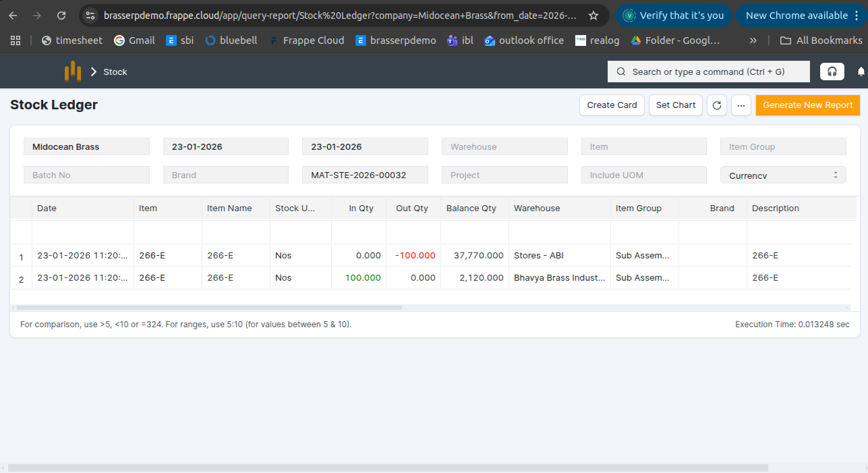Show more bookmarks with the chevron
Image resolution: width=868 pixels, height=473 pixels.
pyautogui.click(x=753, y=40)
